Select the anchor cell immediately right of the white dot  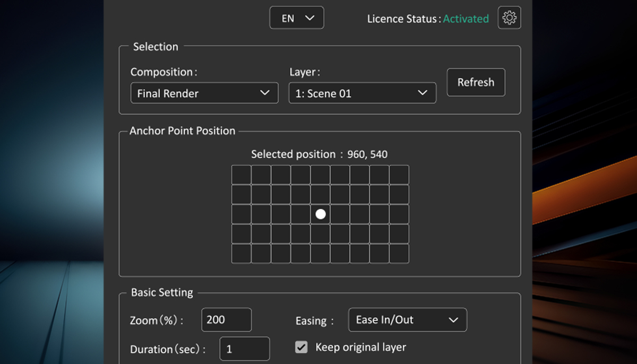(340, 214)
